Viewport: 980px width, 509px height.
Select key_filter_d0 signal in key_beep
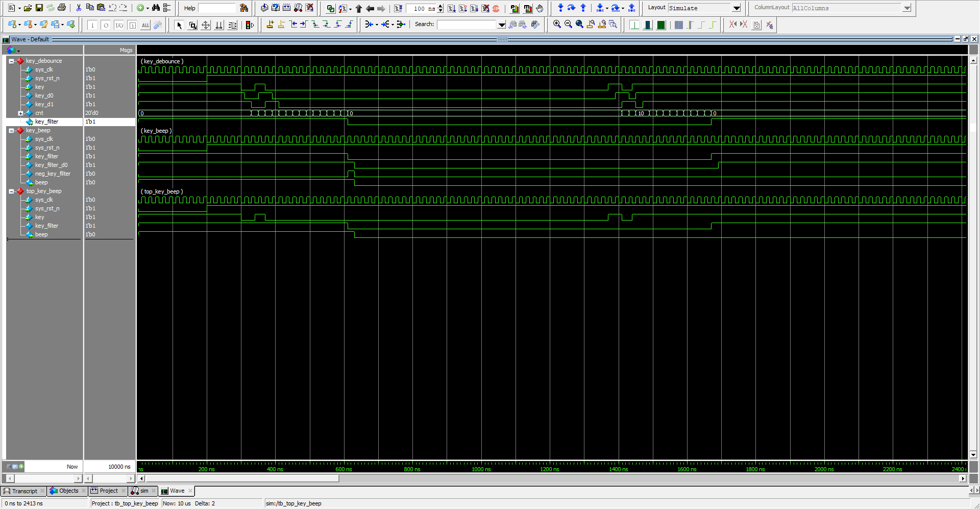pyautogui.click(x=51, y=165)
